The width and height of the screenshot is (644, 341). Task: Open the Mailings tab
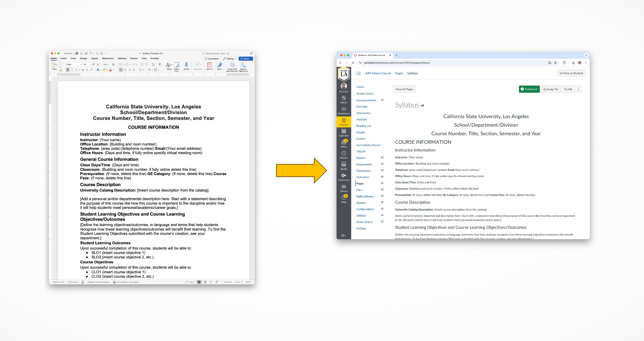(122, 58)
